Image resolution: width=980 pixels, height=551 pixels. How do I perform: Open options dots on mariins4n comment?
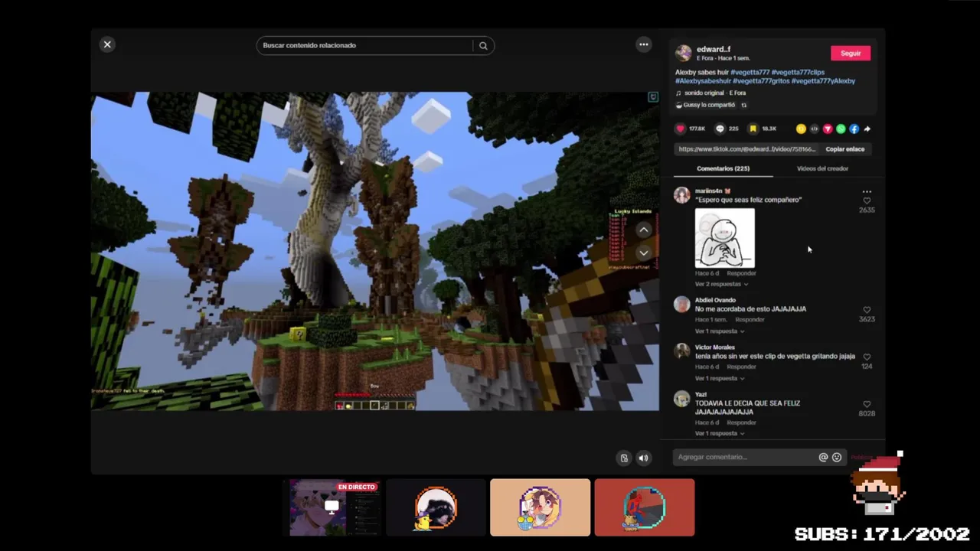[867, 191]
